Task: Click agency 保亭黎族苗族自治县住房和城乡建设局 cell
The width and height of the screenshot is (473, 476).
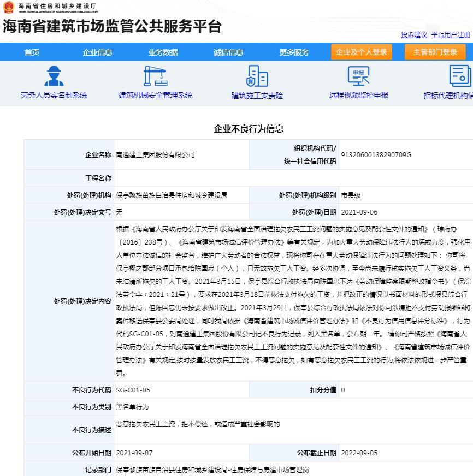Action: click(181, 195)
